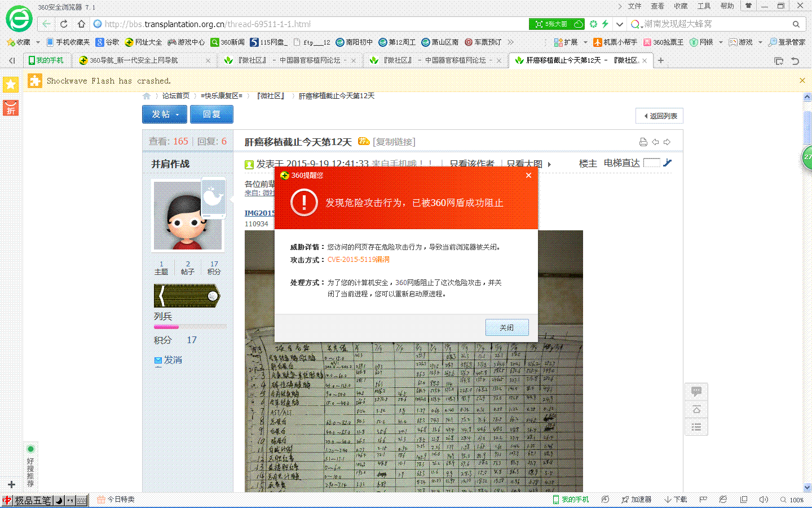Open the 115网盘 bookmark
This screenshot has width=812, height=508.
269,42
